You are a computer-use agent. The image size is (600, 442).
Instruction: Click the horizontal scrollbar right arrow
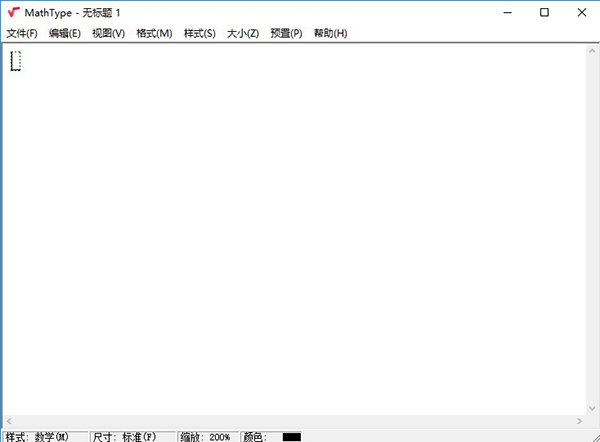tap(577, 421)
